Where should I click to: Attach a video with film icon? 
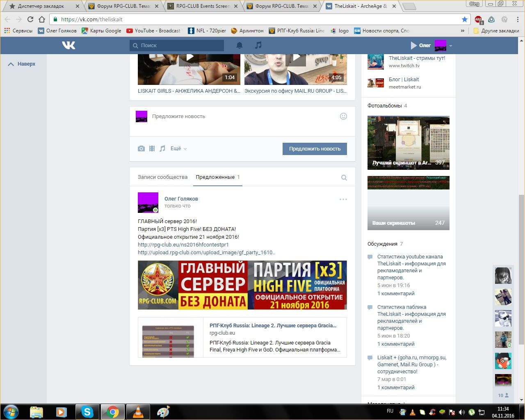pos(152,148)
